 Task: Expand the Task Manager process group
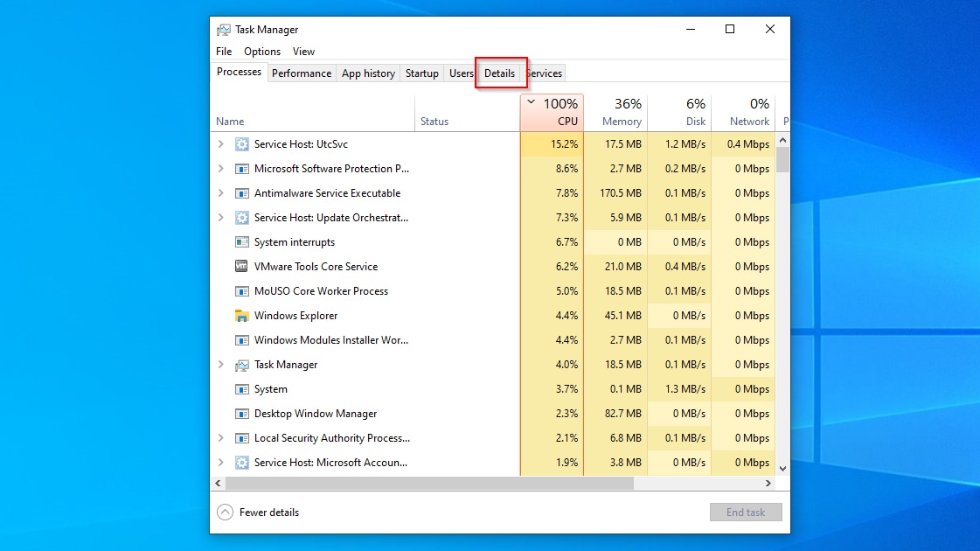click(x=220, y=365)
